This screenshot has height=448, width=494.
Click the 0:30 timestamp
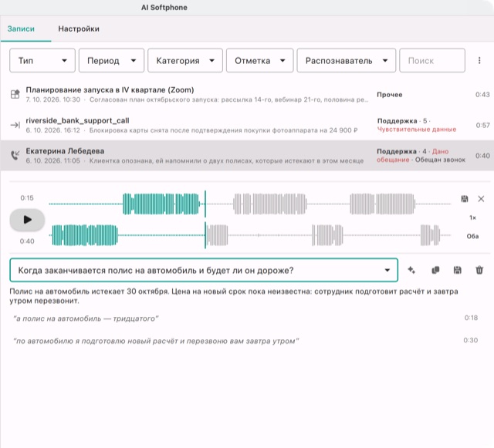tap(471, 340)
